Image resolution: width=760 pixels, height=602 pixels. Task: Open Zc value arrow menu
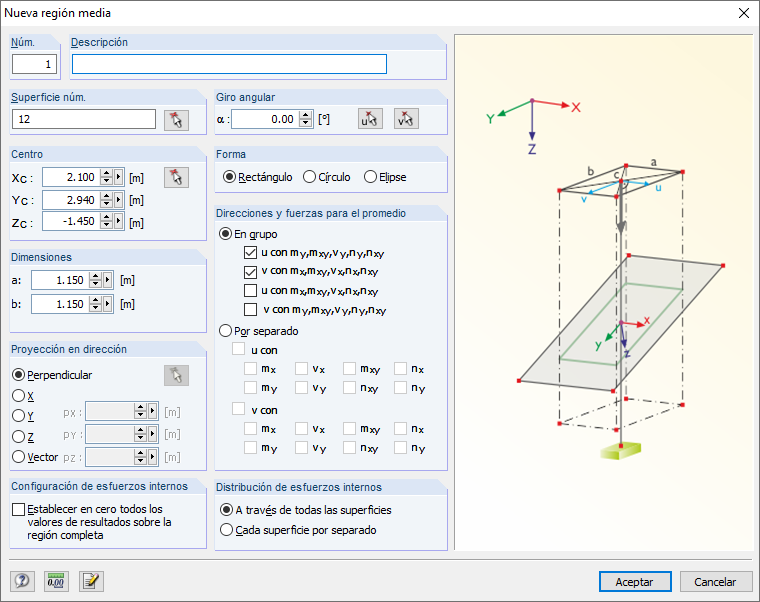tap(119, 221)
